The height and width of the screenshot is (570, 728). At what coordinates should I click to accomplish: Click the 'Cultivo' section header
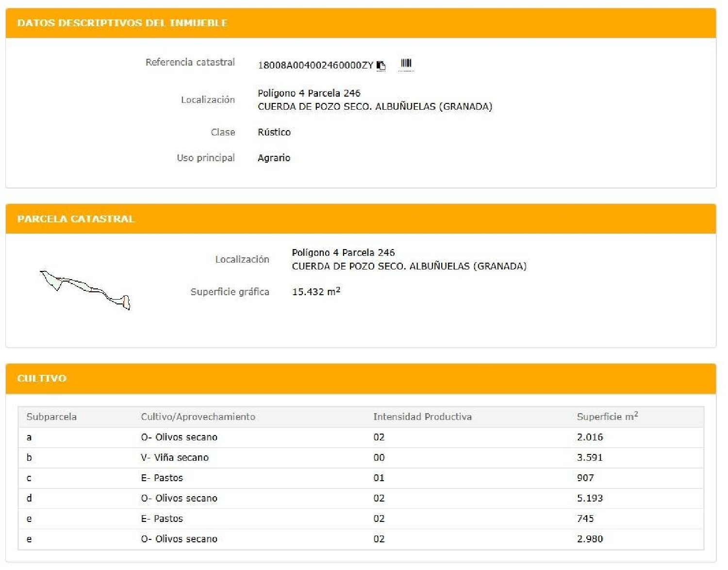[42, 378]
